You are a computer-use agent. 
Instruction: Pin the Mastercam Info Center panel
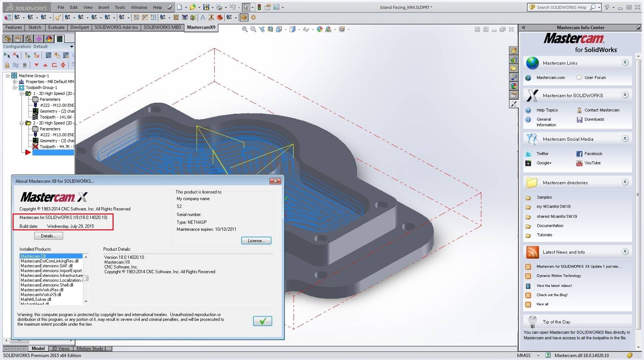tap(638, 27)
